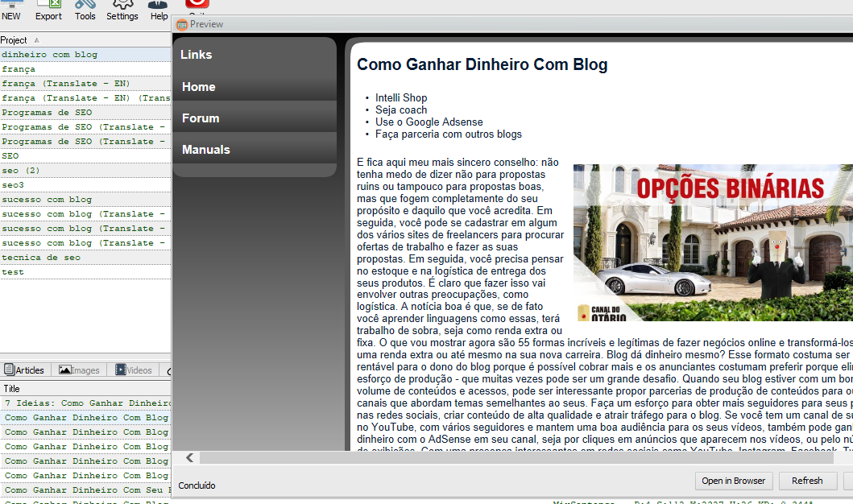Click the 'Seja coach' bullet item

coord(401,109)
